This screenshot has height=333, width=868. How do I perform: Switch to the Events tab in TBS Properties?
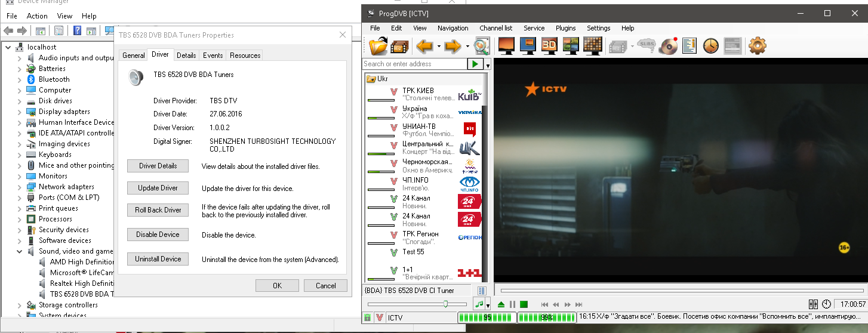[x=213, y=55]
